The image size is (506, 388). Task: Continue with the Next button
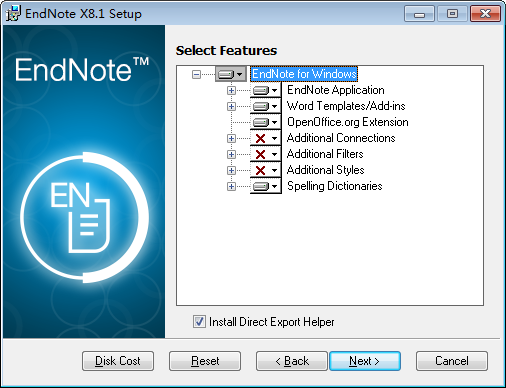click(365, 361)
